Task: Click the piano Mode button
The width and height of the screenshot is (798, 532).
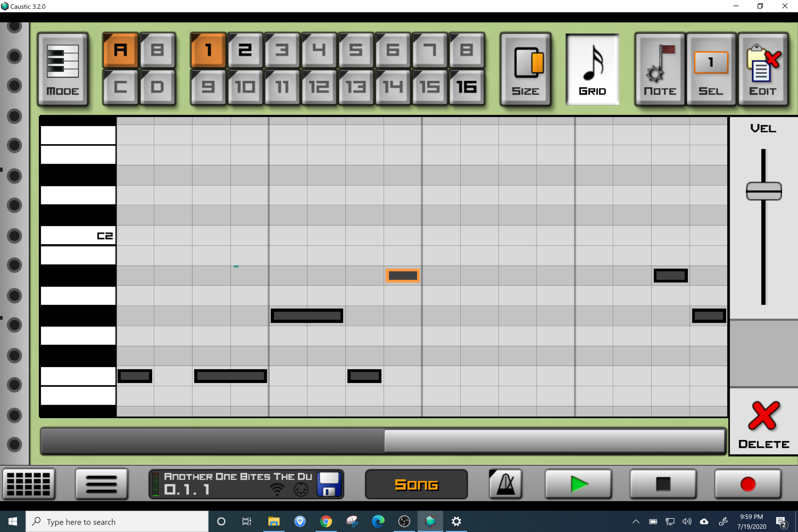Action: coord(63,69)
